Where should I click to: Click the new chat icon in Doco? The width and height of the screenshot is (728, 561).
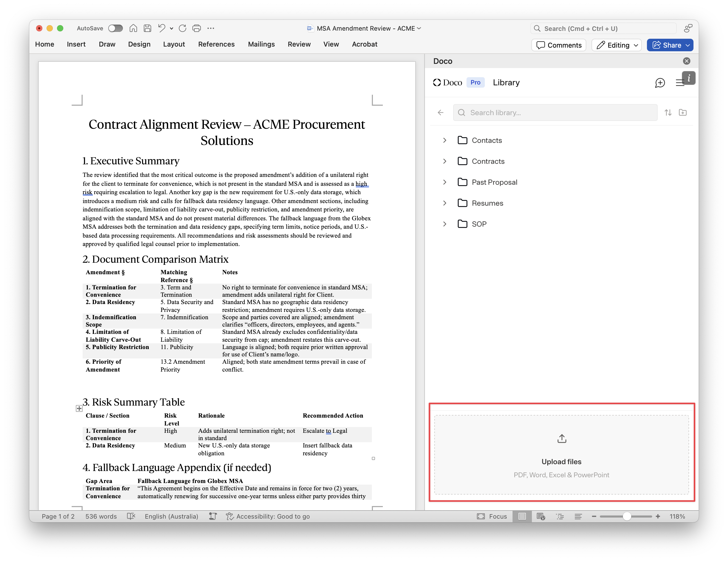pos(660,83)
